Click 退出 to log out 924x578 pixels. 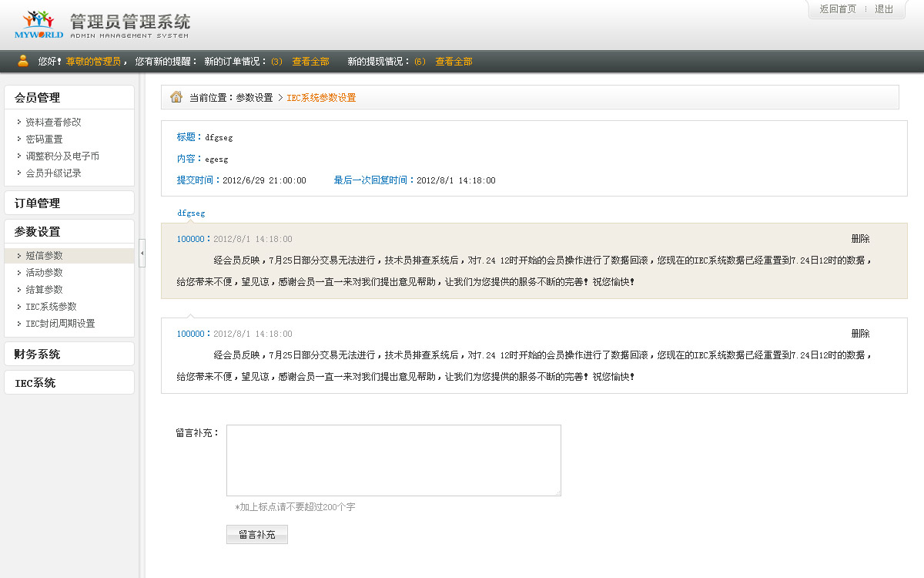884,9
